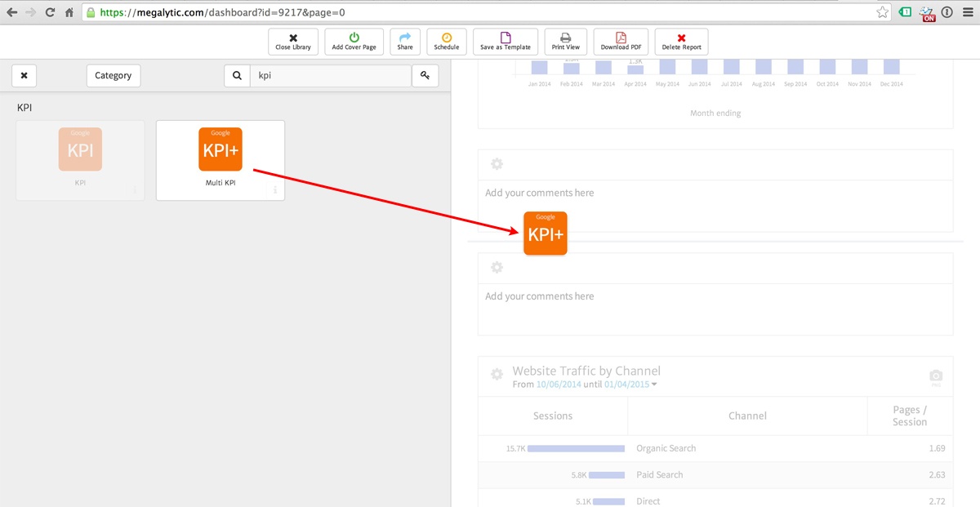
Task: Open the first comment widget's gear settings
Action: tap(497, 164)
